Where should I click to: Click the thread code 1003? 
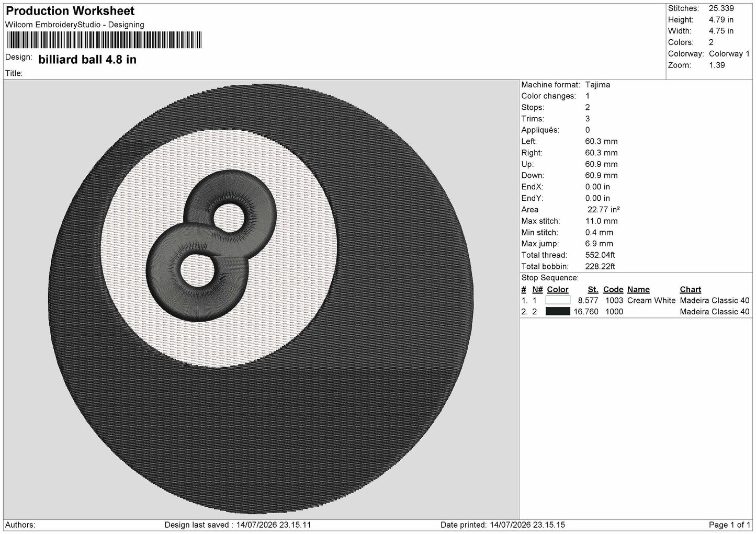pos(613,301)
